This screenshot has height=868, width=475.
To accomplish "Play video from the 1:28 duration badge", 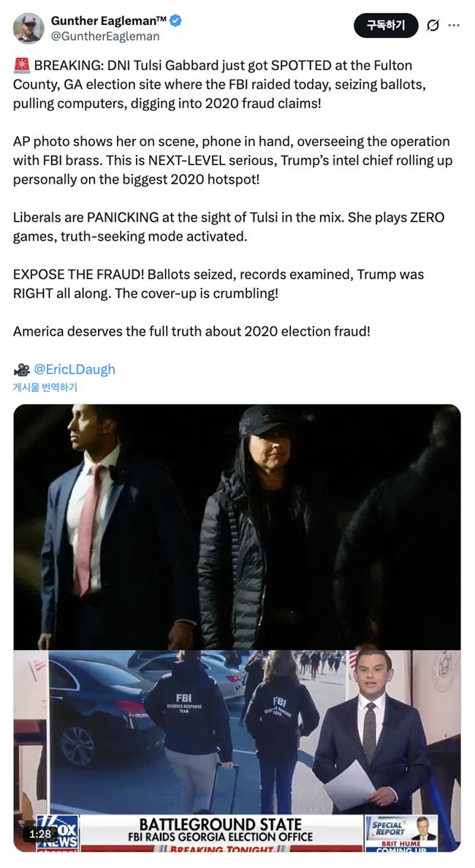I will (39, 833).
